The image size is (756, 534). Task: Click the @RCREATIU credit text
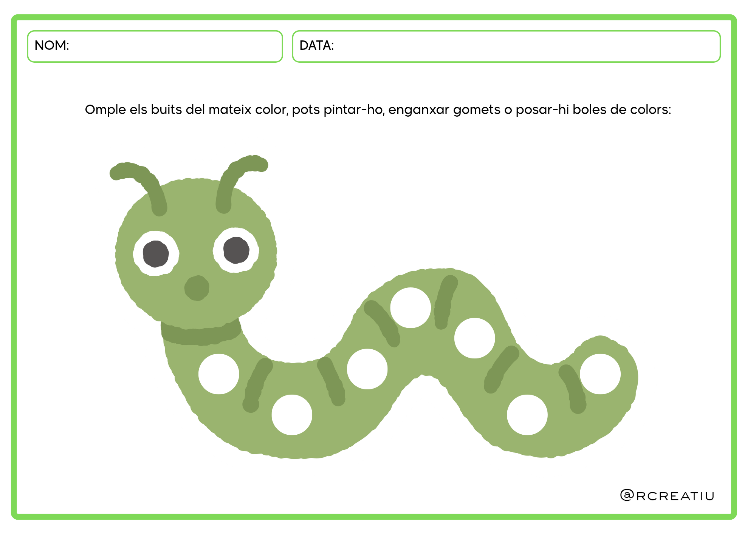667,495
